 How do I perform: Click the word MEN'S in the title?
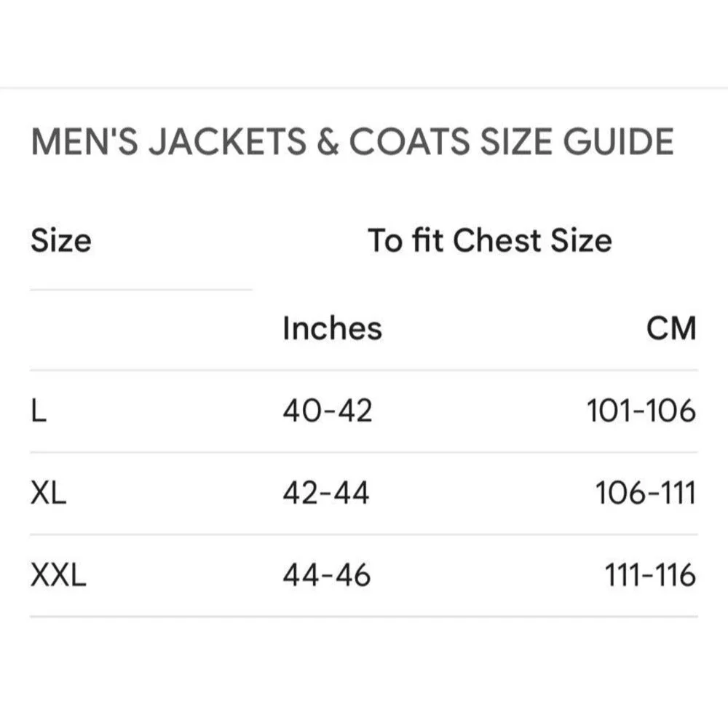[84, 142]
